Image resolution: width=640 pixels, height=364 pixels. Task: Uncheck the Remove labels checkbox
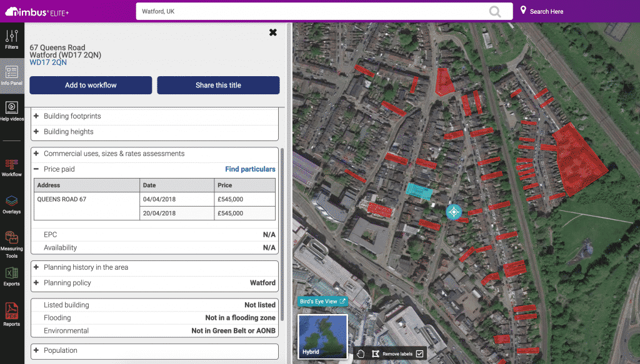point(419,353)
